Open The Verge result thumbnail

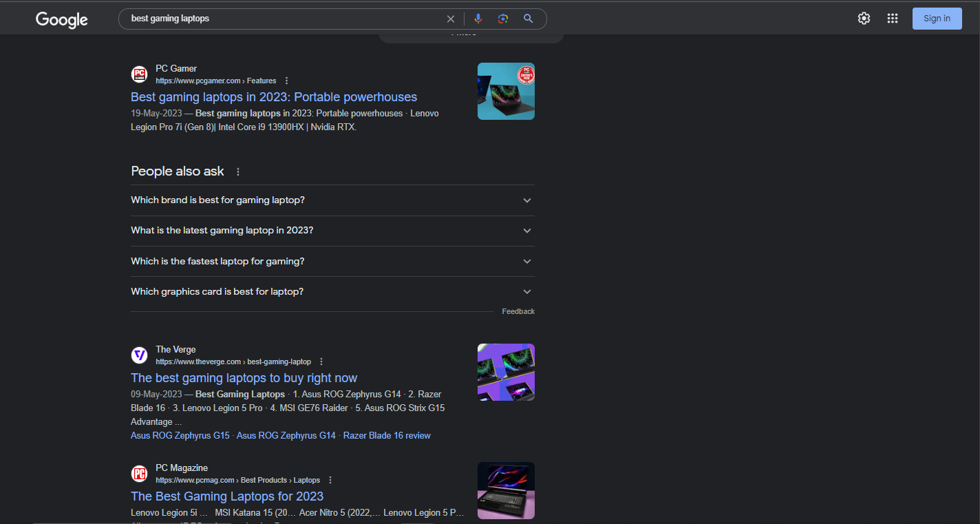506,372
